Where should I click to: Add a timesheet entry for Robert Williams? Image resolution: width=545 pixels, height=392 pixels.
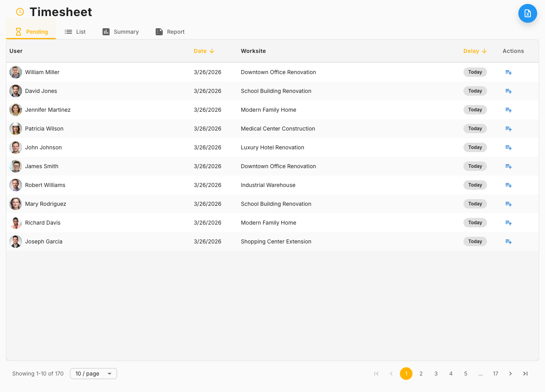pyautogui.click(x=509, y=185)
